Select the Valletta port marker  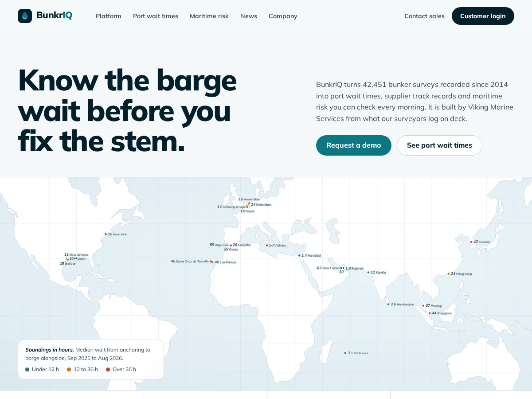[x=267, y=245]
